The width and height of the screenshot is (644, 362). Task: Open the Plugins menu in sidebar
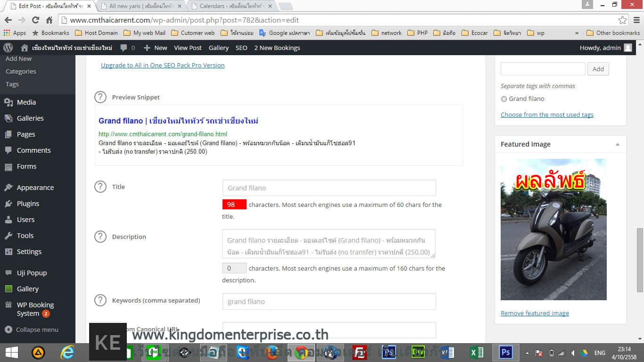(x=28, y=204)
